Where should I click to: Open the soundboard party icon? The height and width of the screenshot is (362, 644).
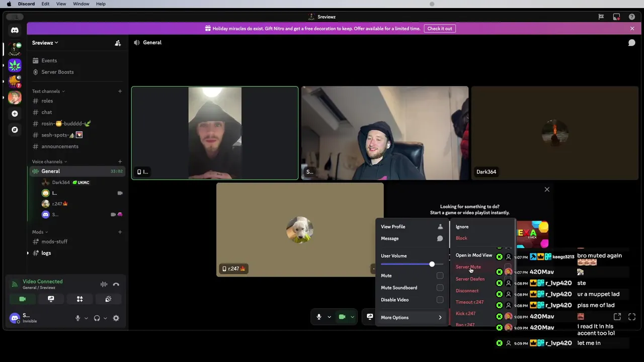click(x=108, y=299)
